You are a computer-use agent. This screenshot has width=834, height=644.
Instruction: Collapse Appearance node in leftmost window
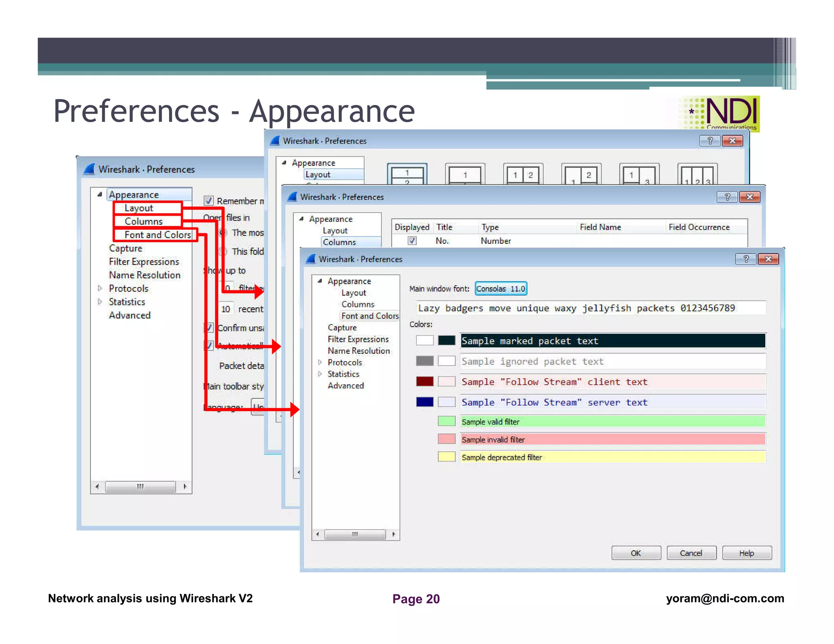(x=100, y=195)
